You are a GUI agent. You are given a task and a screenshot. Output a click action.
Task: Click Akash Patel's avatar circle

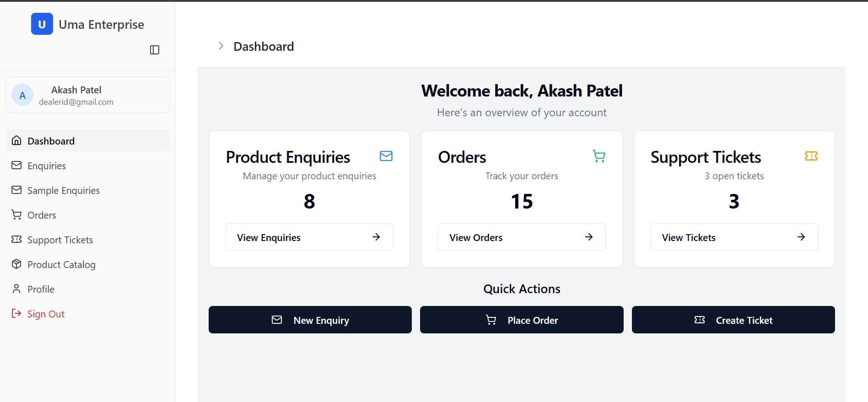(22, 95)
